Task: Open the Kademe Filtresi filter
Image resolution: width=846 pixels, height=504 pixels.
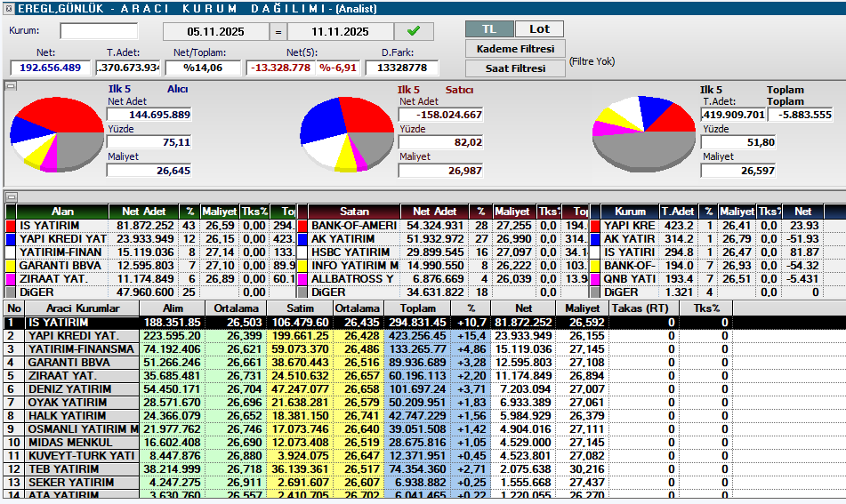Action: (515, 48)
